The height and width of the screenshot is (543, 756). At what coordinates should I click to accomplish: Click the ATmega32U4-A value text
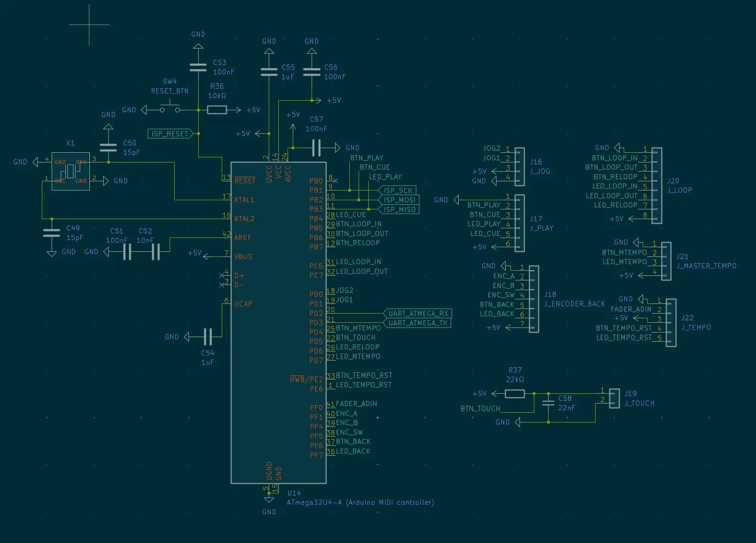(361, 502)
